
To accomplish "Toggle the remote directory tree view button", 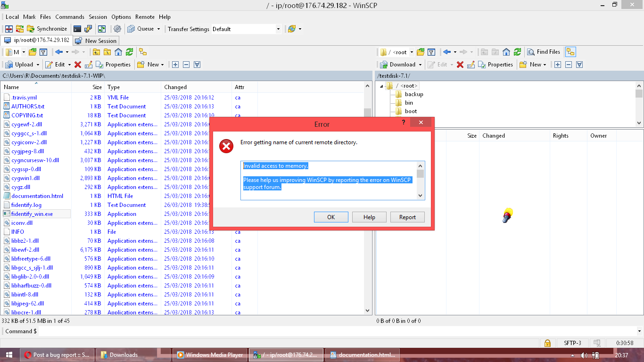I will (x=570, y=52).
